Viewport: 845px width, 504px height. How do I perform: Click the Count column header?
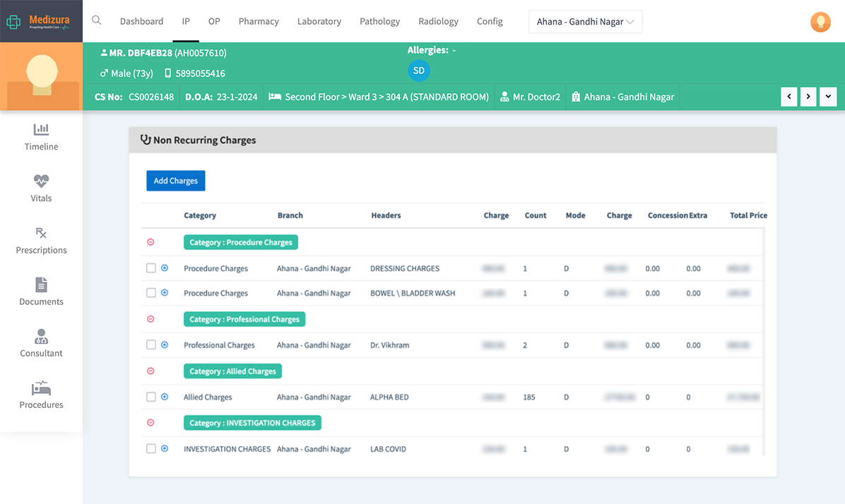coord(536,215)
